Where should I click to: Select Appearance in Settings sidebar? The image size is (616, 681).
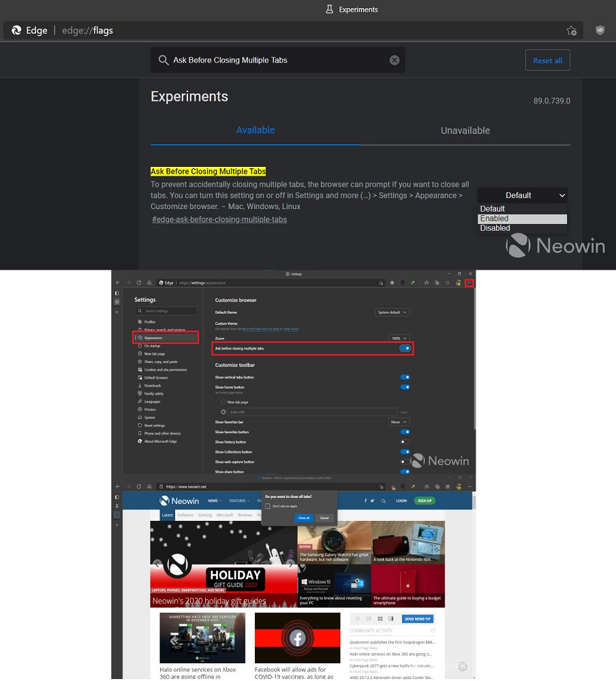166,338
